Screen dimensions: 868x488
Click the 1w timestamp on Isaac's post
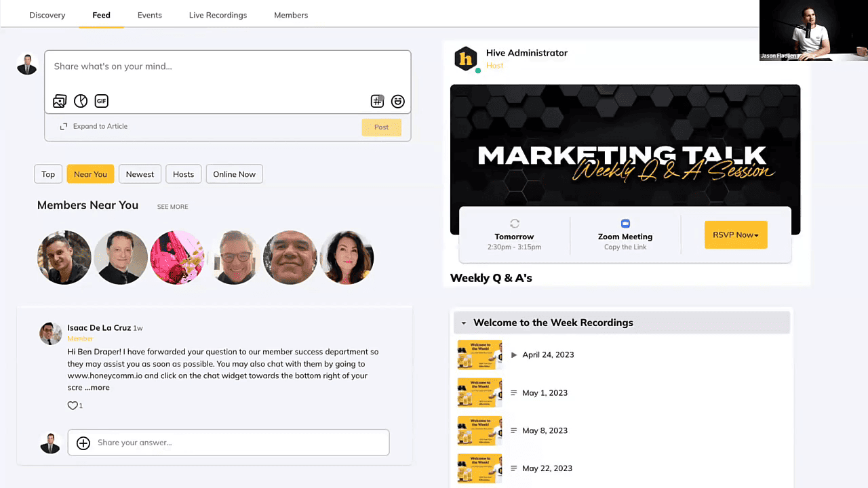point(138,328)
